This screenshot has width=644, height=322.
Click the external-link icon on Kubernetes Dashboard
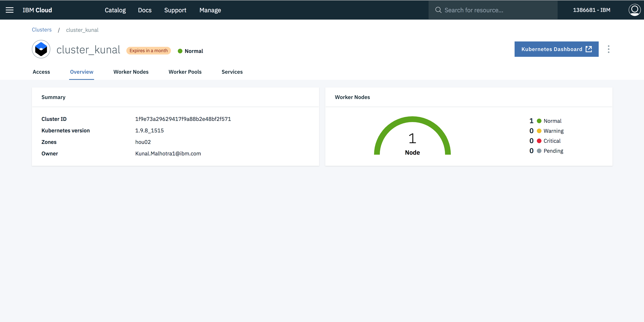click(x=589, y=49)
